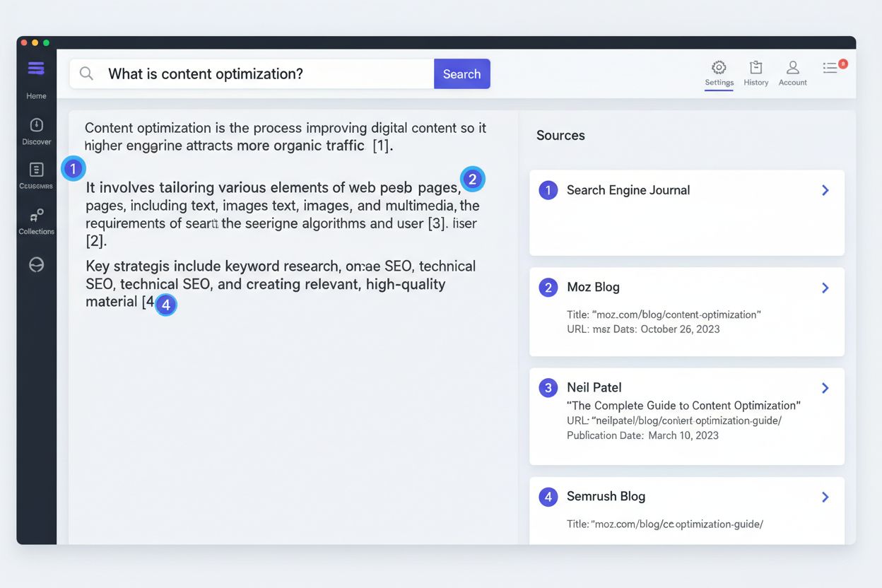This screenshot has height=588, width=882.
Task: Click citation marker 2 in the answer text
Action: click(x=472, y=179)
